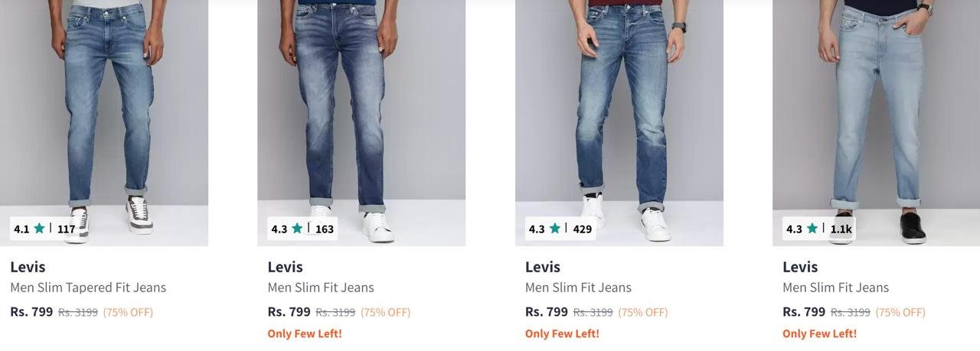Open the light-wash jeans image with 1.1k ratings
The width and height of the screenshot is (980, 351).
pyautogui.click(x=876, y=107)
